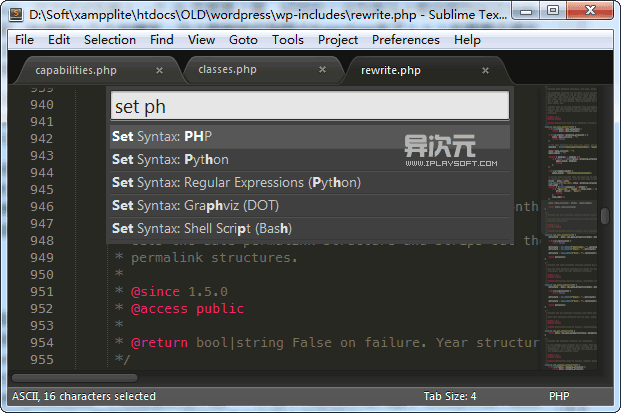Image resolution: width=621 pixels, height=413 pixels.
Task: Open the Project menu
Action: point(338,40)
